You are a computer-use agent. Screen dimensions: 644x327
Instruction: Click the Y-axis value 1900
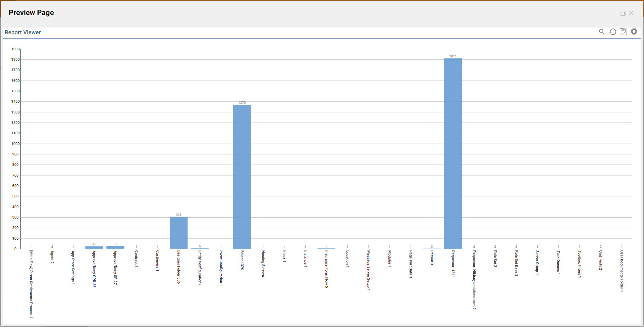pyautogui.click(x=15, y=49)
